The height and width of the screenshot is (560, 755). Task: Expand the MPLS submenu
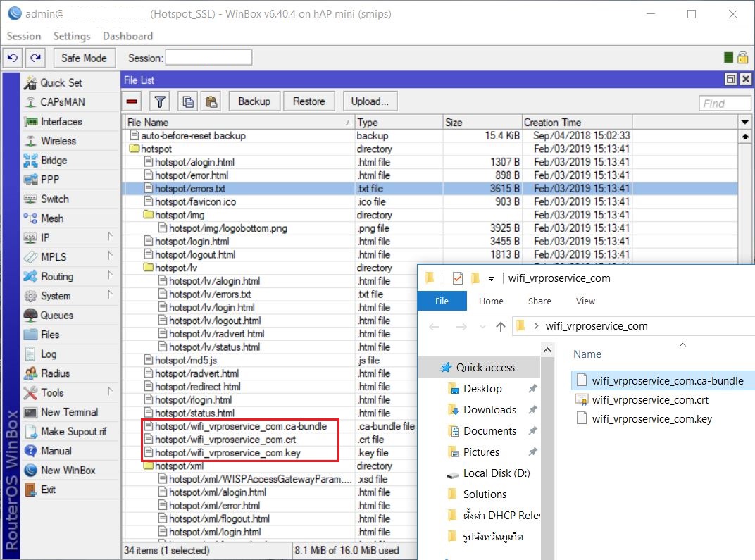[x=111, y=256]
